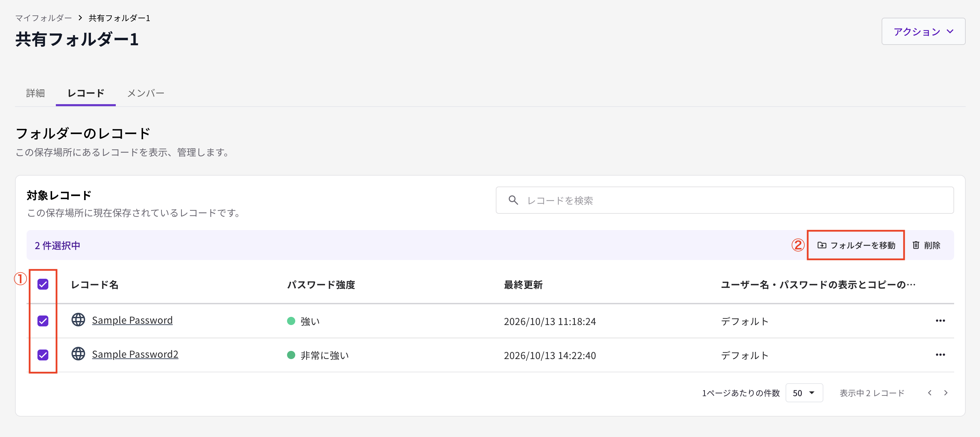
Task: Open Sample Password2 record link
Action: [135, 354]
